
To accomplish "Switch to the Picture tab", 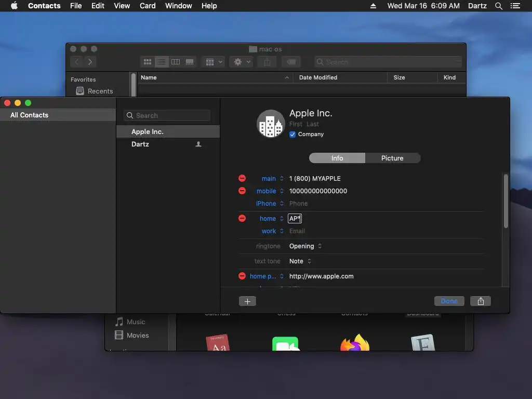I will point(393,158).
